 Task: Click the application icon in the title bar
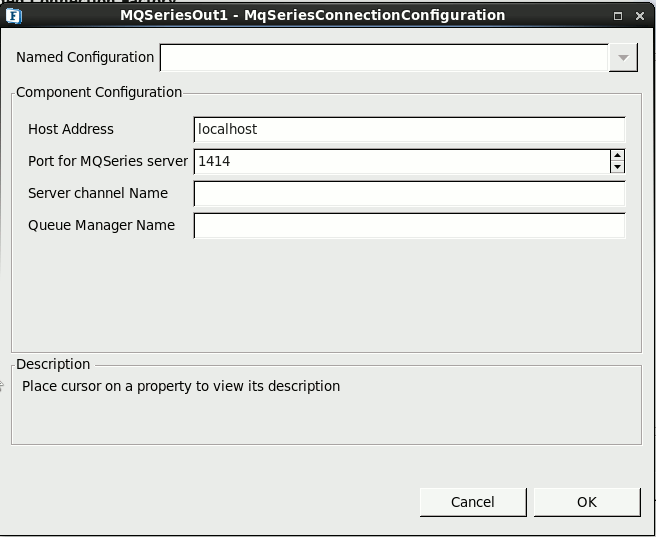[14, 16]
